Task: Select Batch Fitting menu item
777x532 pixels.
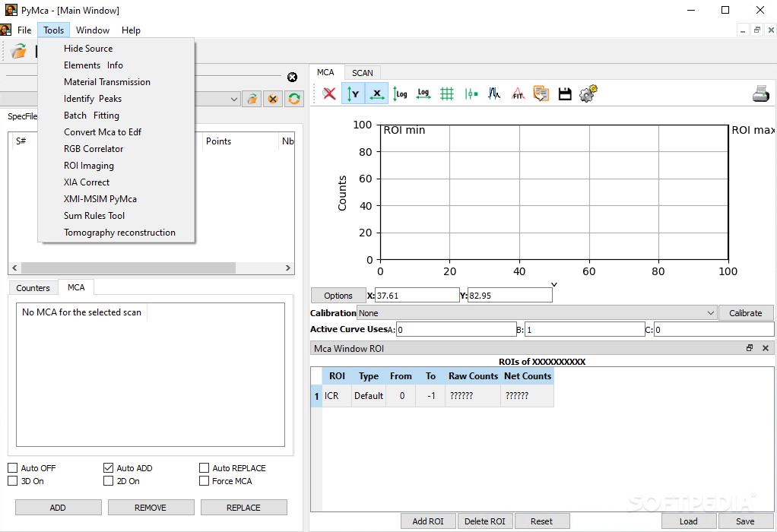Action: click(x=116, y=116)
